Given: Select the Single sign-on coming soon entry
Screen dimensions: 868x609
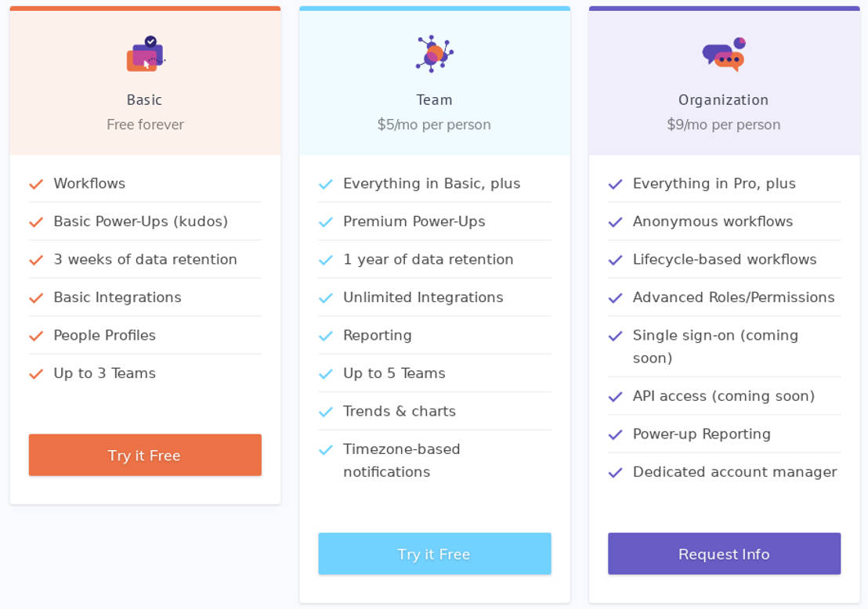Looking at the screenshot, I should [x=715, y=346].
